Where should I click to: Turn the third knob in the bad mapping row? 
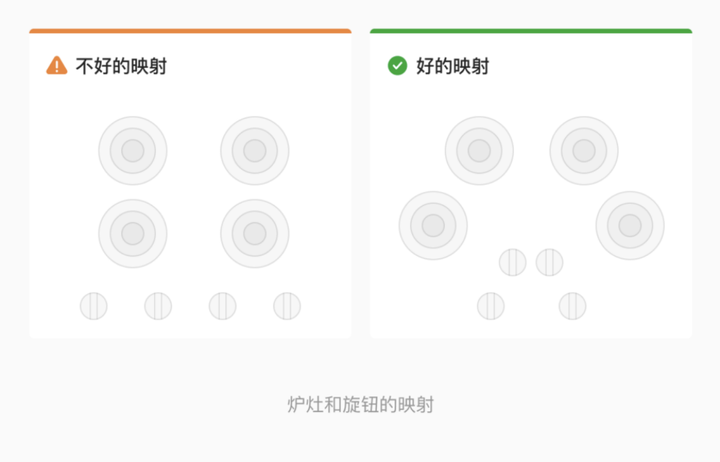[x=222, y=306]
